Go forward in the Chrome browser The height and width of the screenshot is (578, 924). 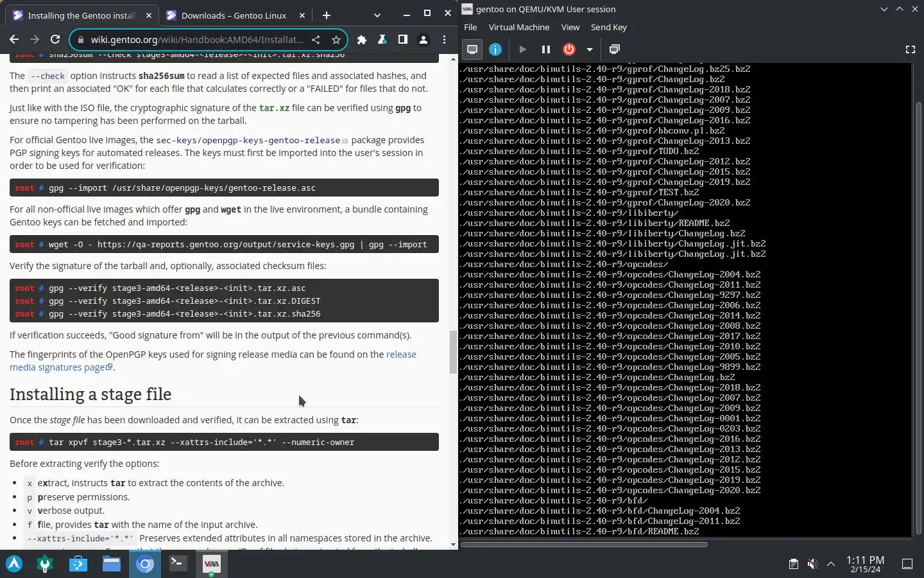click(x=35, y=40)
